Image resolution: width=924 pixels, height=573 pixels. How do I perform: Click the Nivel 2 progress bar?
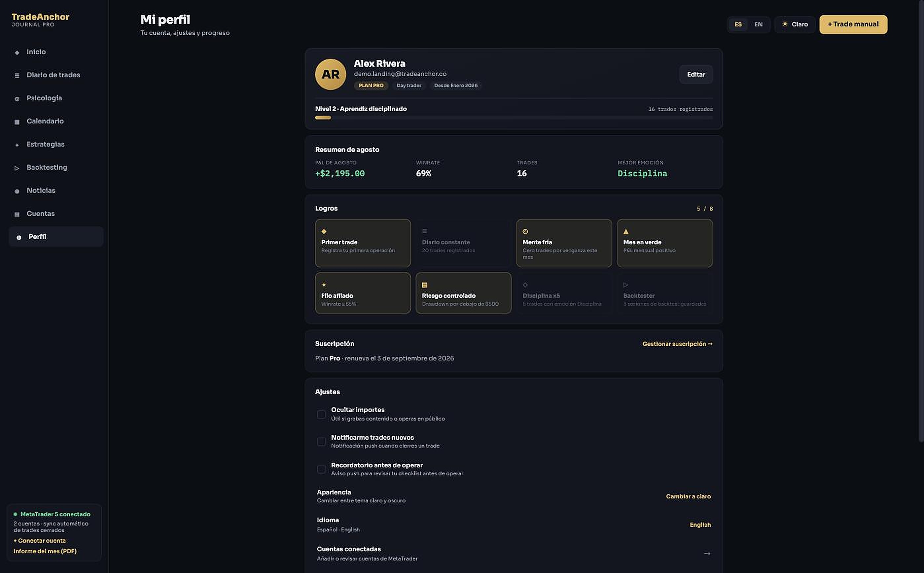point(514,118)
